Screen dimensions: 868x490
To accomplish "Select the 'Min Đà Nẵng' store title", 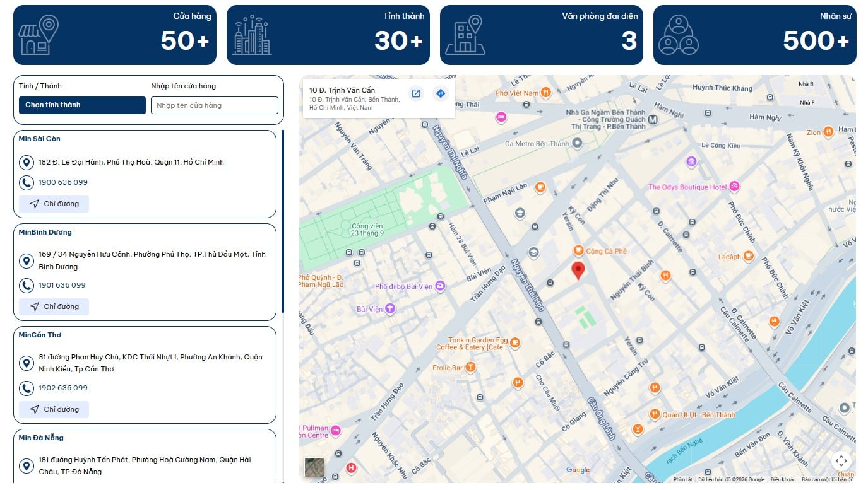I will 41,438.
